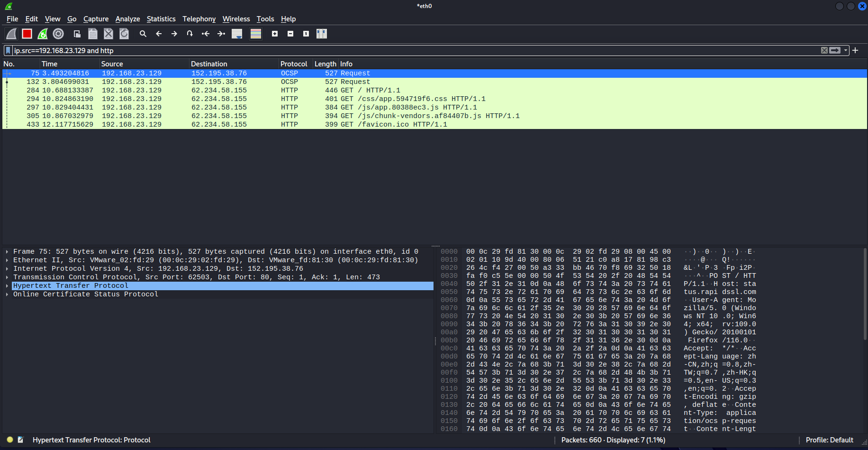868x450 pixels.
Task: Apply the display filter arrow button
Action: pos(835,50)
